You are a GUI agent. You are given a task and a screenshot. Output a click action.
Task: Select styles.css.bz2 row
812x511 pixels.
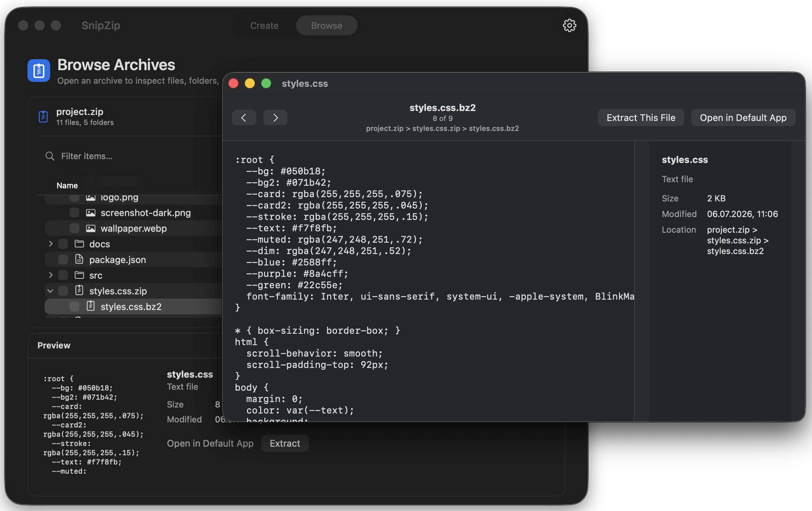point(133,306)
